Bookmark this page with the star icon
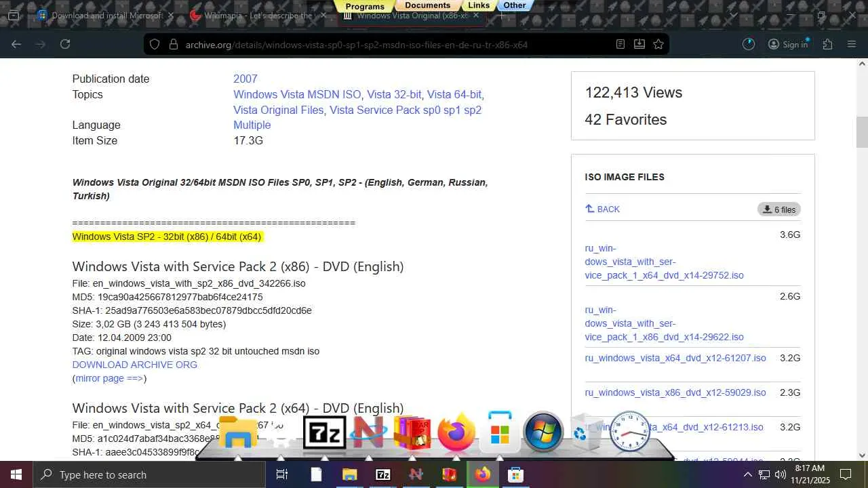The height and width of the screenshot is (488, 868). (x=658, y=44)
